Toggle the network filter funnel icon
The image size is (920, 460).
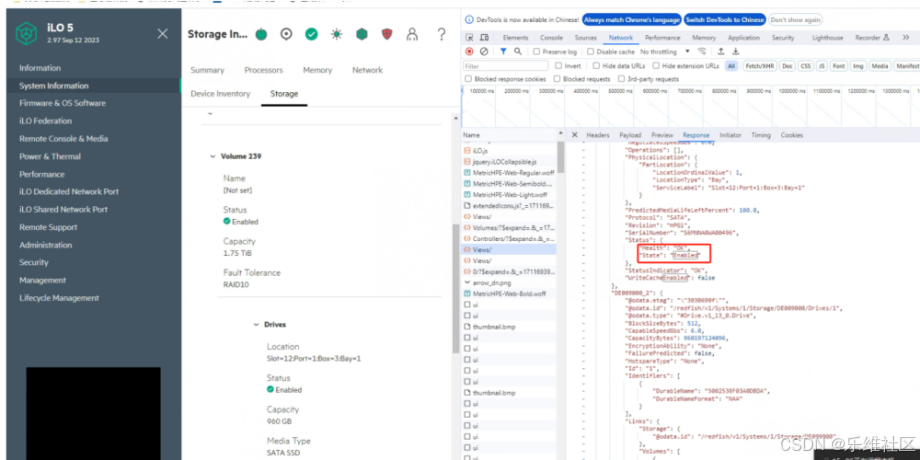pyautogui.click(x=503, y=52)
